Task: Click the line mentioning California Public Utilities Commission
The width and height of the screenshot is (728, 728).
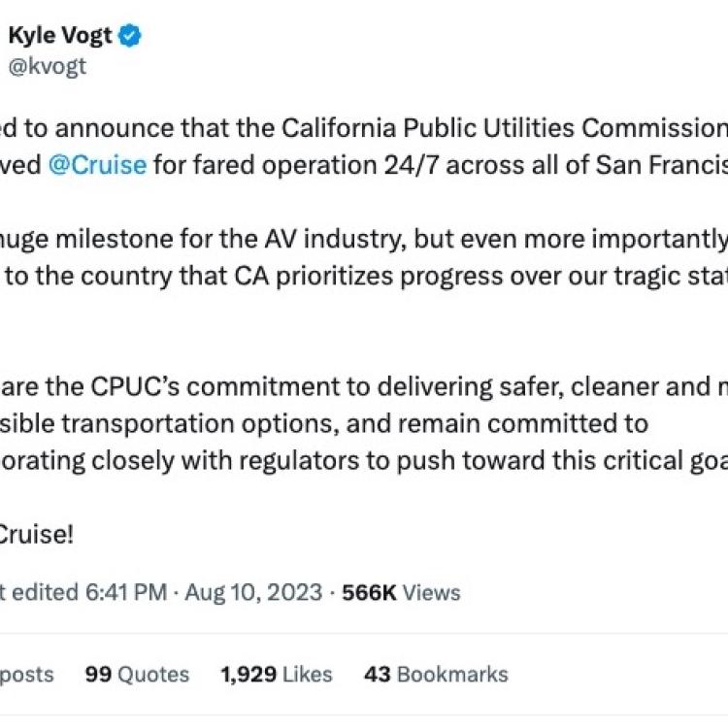Action: 364,128
